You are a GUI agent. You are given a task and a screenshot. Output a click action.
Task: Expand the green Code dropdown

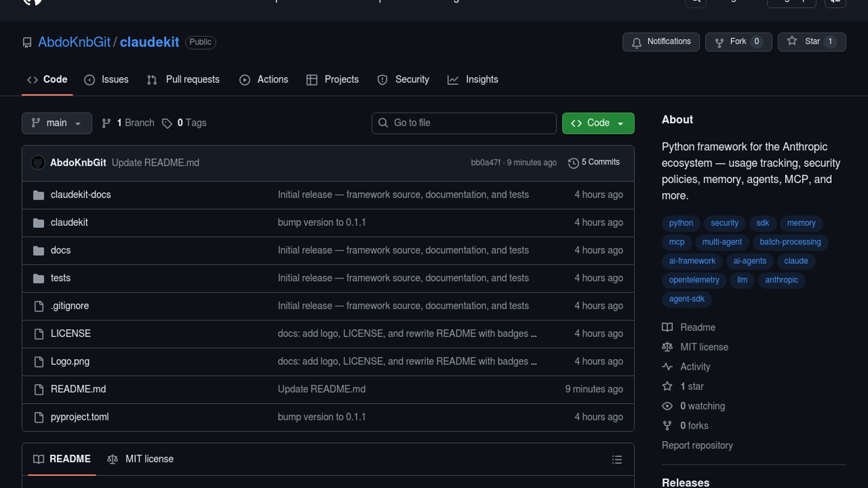598,123
